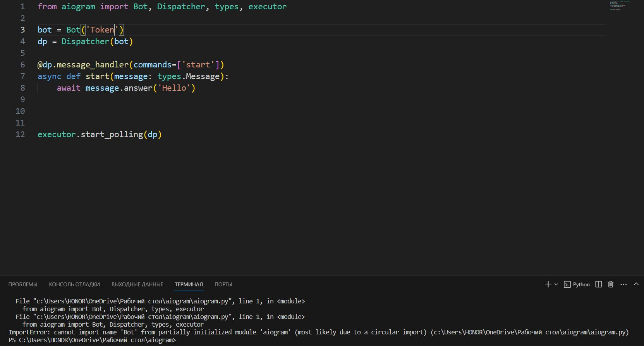Click 'await' keyword on line 8

point(69,88)
